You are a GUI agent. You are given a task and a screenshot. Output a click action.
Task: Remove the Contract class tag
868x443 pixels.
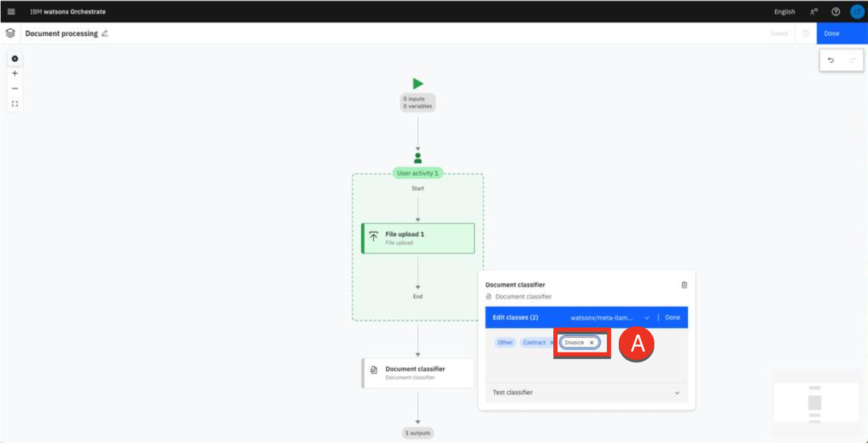click(x=551, y=342)
